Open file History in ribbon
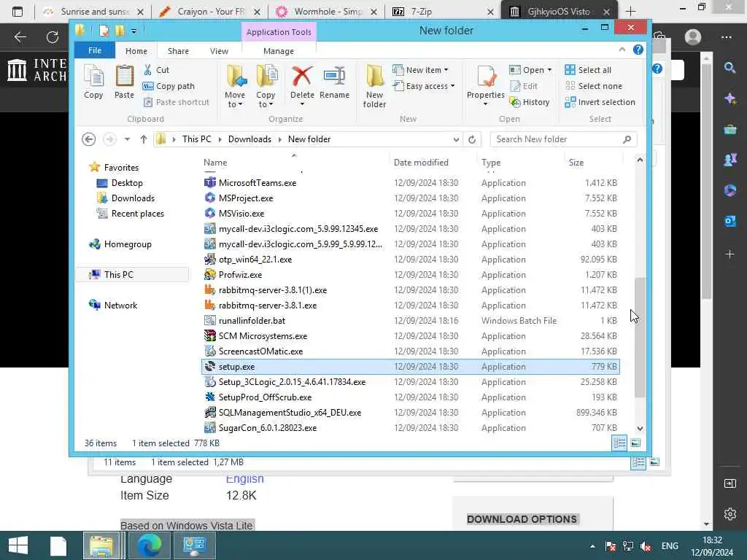The height and width of the screenshot is (560, 747). [530, 102]
